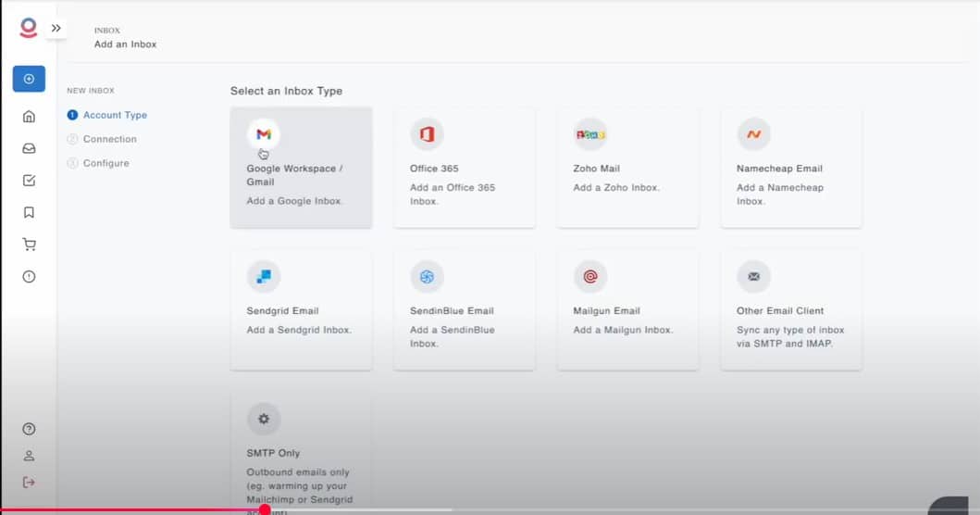980x515 pixels.
Task: Click the Gmail logo icon
Action: click(x=264, y=134)
